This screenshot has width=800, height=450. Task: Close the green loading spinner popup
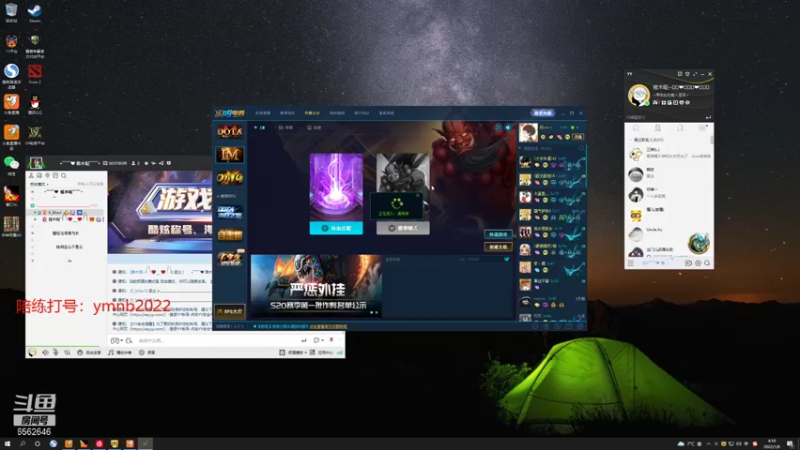418,195
